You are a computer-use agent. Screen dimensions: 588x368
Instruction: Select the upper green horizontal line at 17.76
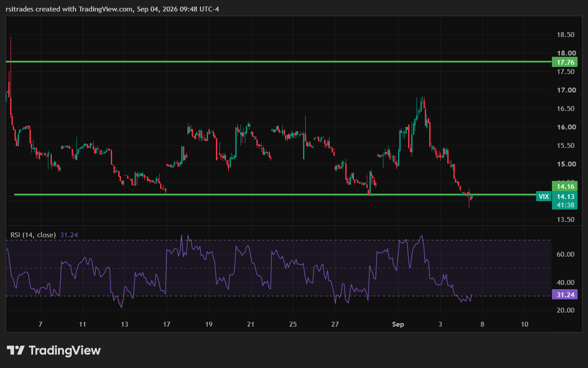tap(278, 62)
